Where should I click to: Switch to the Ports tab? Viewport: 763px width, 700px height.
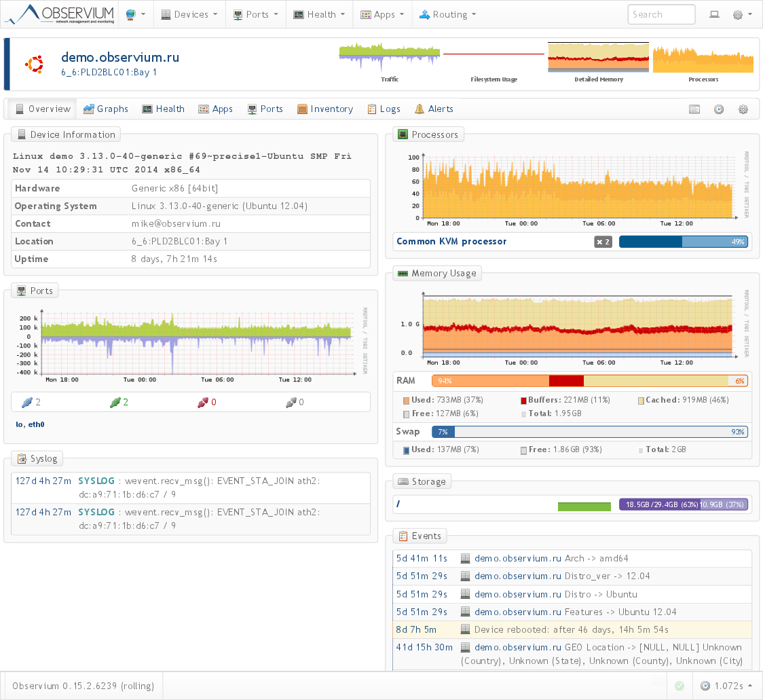(x=265, y=109)
